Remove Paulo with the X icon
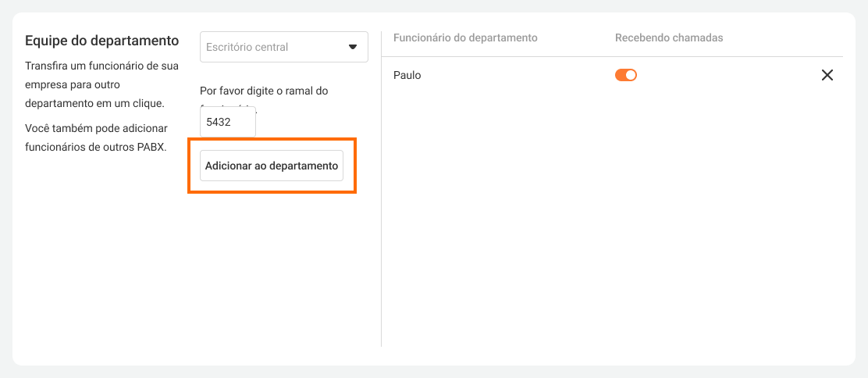 click(x=827, y=75)
